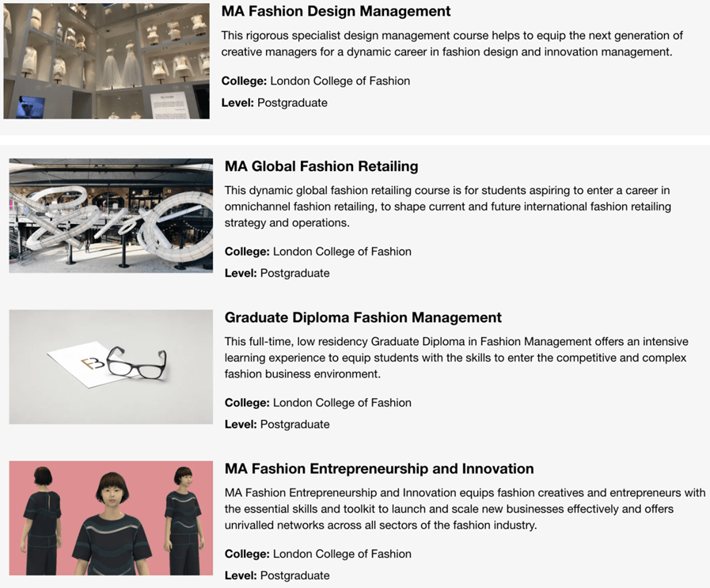This screenshot has width=710, height=588.
Task: Click College line under Fashion Design Management
Action: point(316,81)
